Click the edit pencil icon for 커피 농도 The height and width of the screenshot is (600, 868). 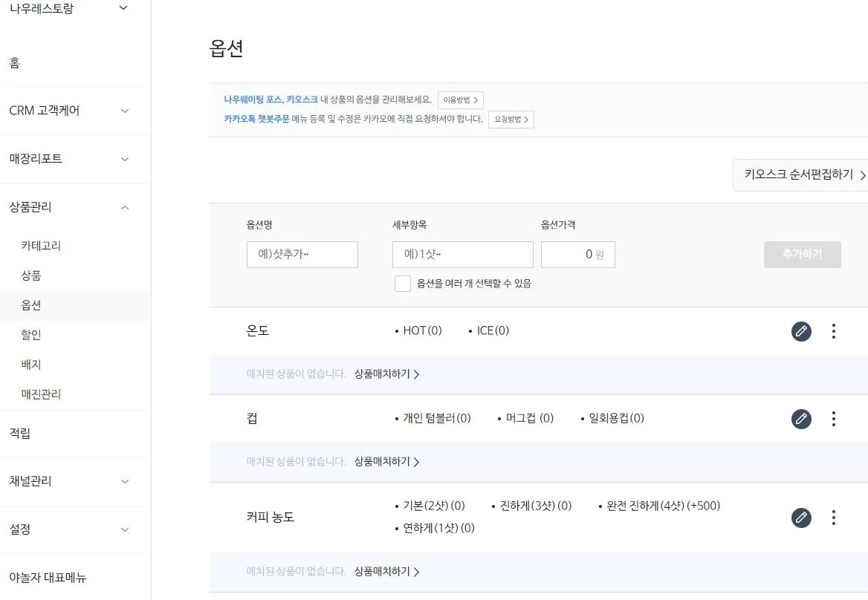pos(801,518)
